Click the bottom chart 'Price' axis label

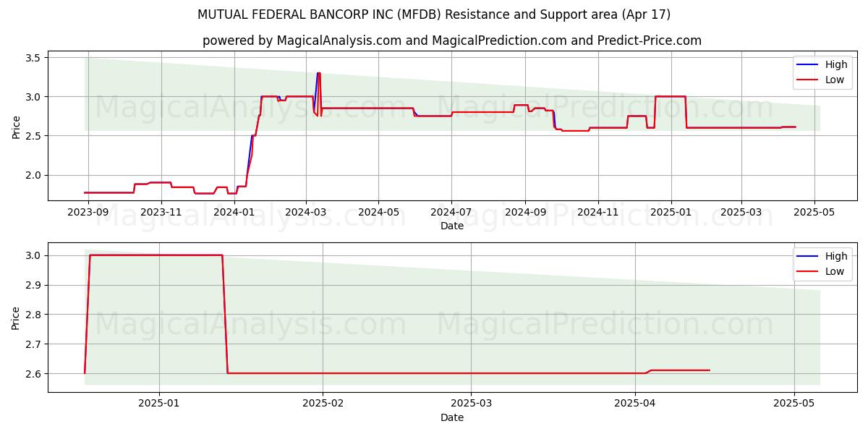[17, 317]
